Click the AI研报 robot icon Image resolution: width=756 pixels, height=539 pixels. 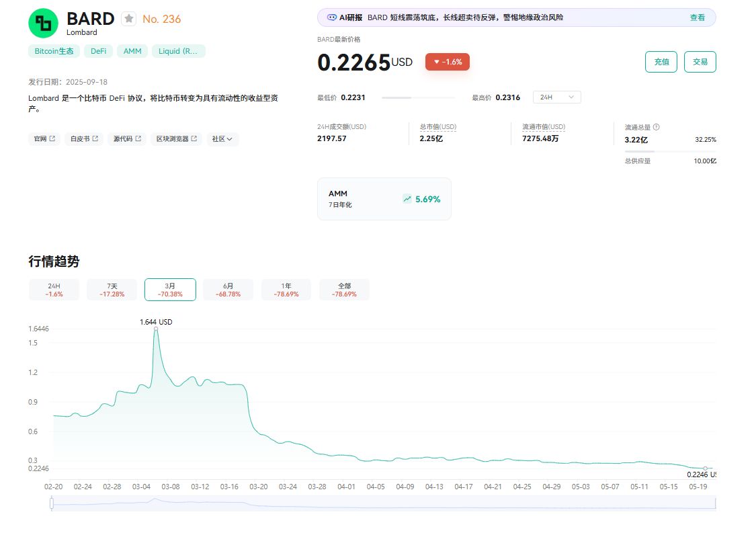(332, 17)
